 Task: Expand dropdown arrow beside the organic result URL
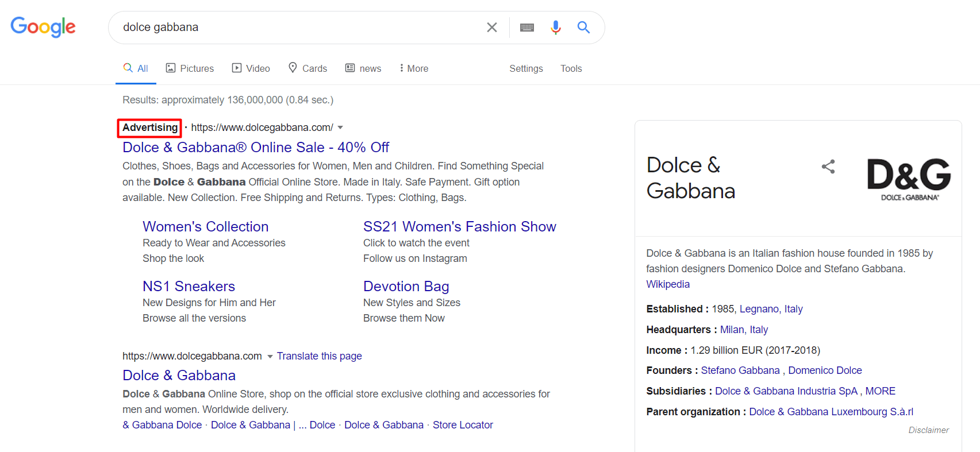tap(270, 357)
